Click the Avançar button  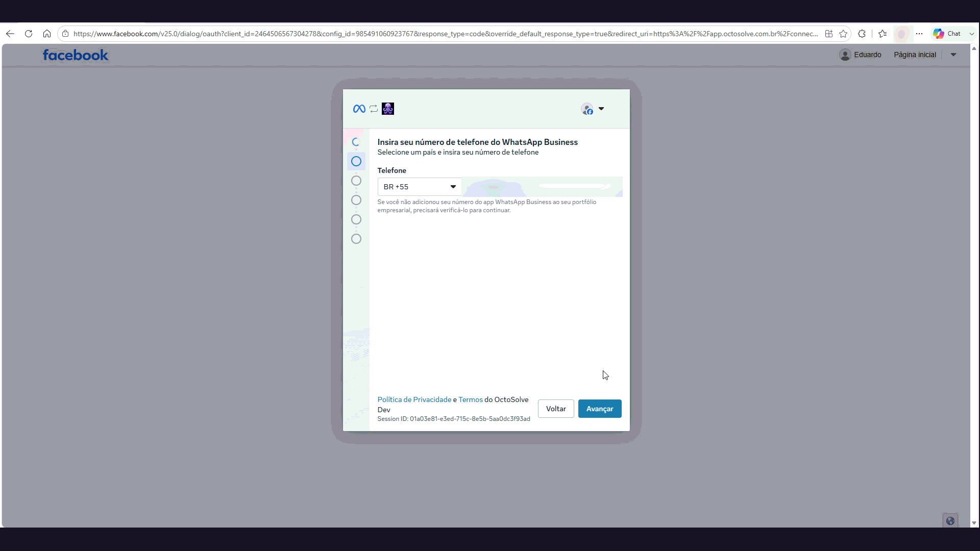600,409
